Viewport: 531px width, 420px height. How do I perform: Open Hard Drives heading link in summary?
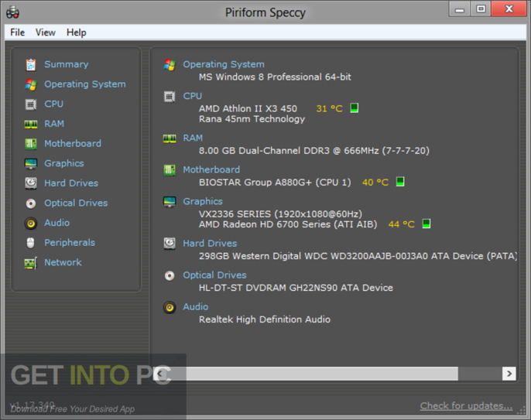[x=210, y=244]
